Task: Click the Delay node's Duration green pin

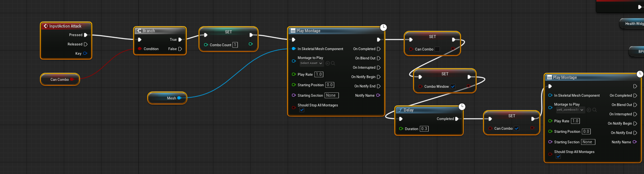Action: [x=401, y=129]
